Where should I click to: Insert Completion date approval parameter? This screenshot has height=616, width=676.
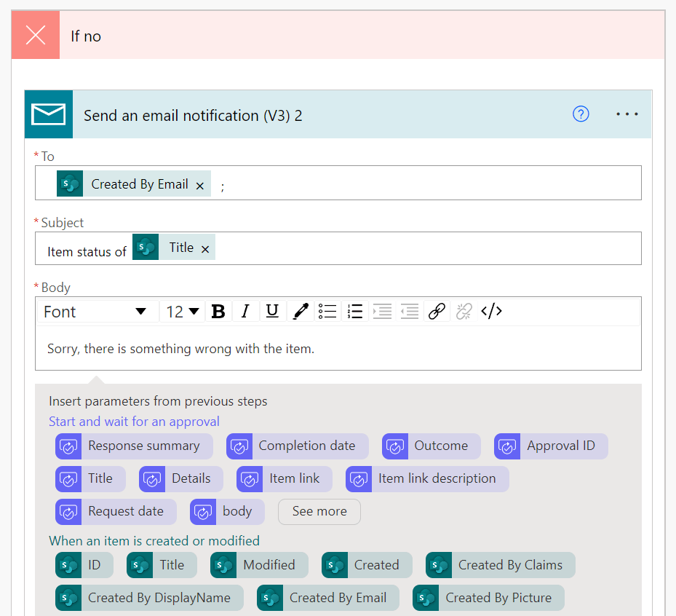pyautogui.click(x=298, y=446)
